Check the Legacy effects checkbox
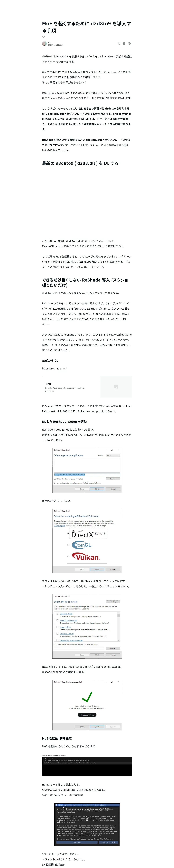Viewport: 174px width, 868px height. (x=57, y=627)
